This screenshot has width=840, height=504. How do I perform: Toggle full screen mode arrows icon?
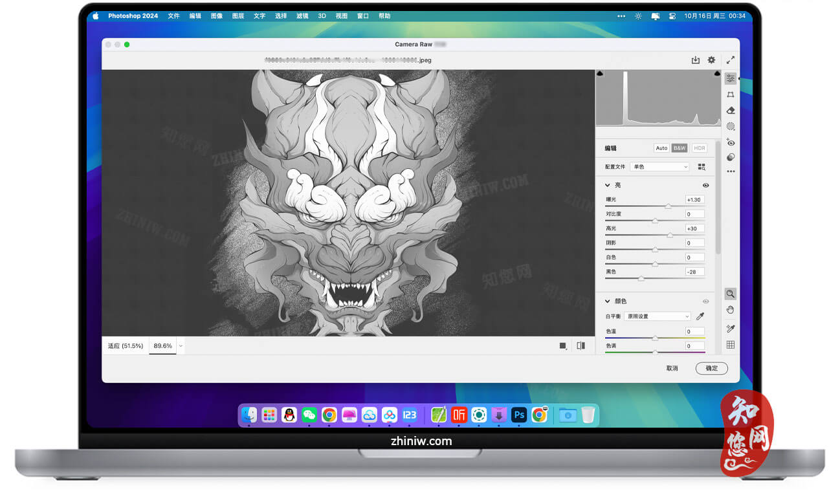pos(731,60)
